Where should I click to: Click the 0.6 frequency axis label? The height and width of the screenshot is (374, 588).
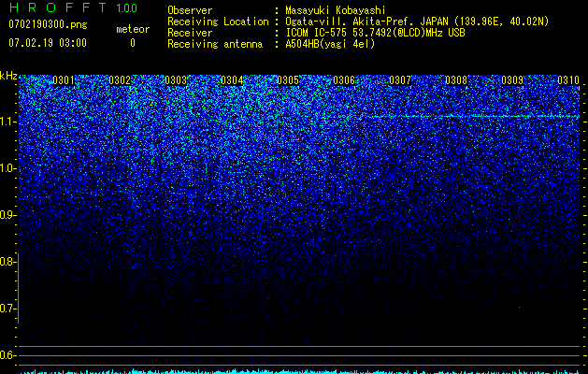[x=7, y=355]
